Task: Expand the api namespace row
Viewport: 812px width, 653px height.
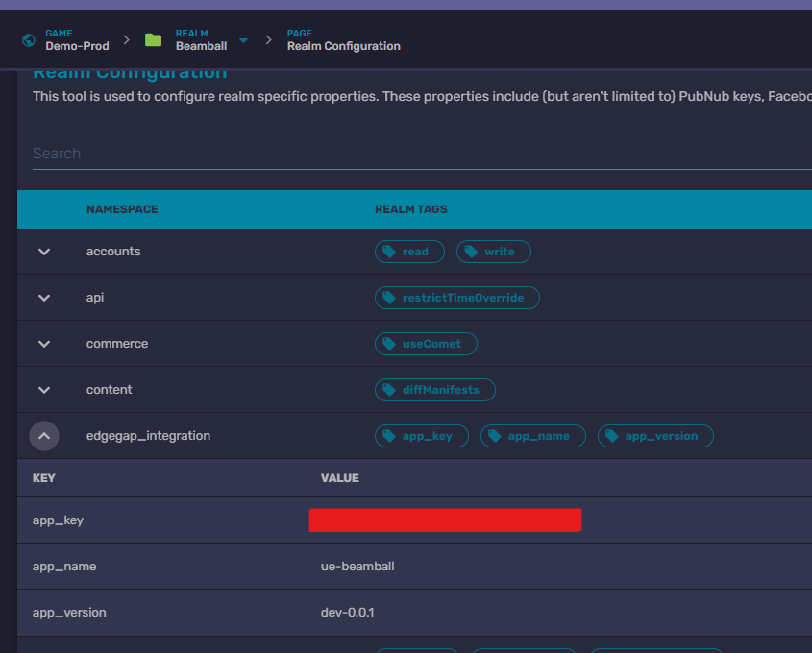Action: (44, 298)
